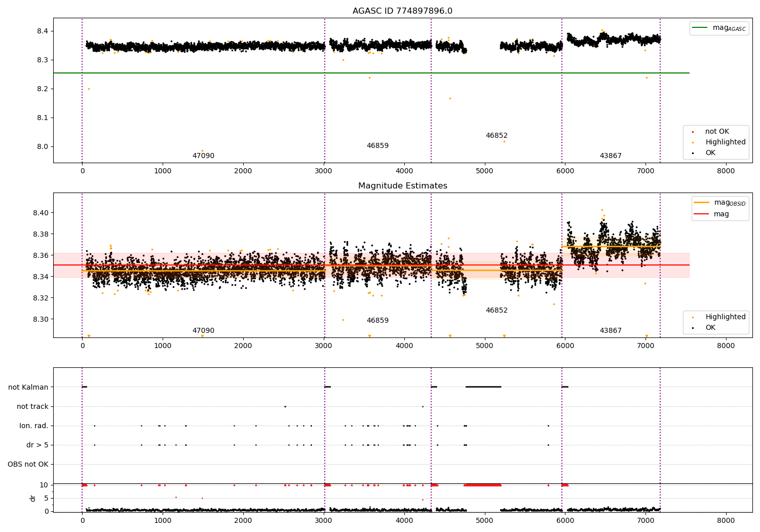Select 'not OK' legend entry in top plot
This screenshot has height=532, width=760.
tap(717, 132)
